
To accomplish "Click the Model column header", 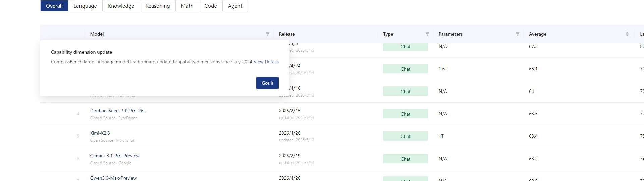I will pos(97,34).
